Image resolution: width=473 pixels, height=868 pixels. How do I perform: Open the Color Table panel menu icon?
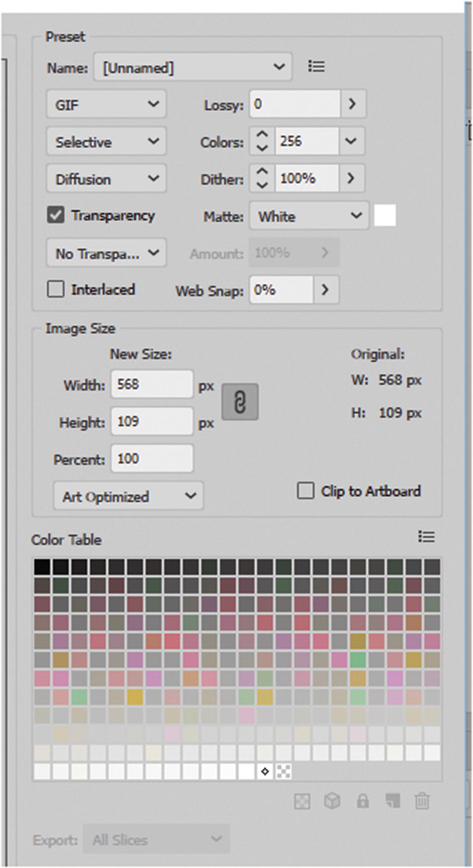coord(426,537)
